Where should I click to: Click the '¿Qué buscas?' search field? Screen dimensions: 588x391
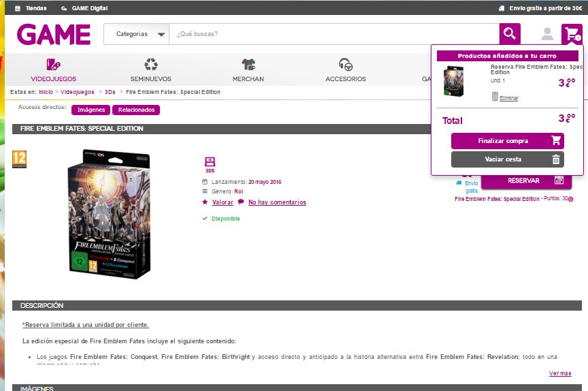click(334, 34)
